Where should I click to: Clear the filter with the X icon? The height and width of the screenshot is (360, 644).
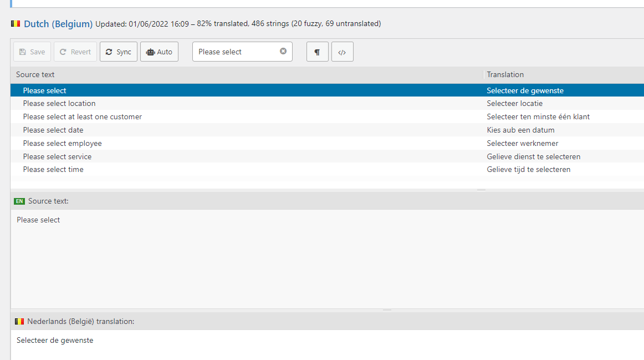pos(283,52)
